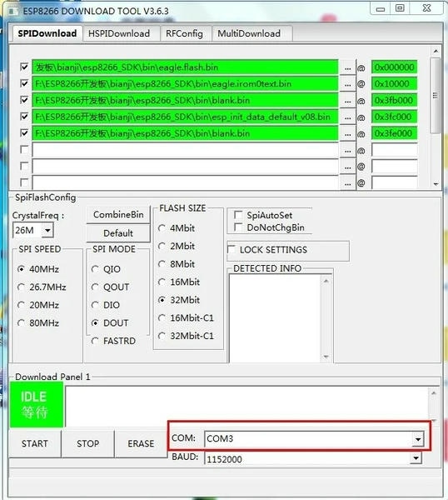Click the first empty address field
The height and width of the screenshot is (500, 448).
[394, 150]
